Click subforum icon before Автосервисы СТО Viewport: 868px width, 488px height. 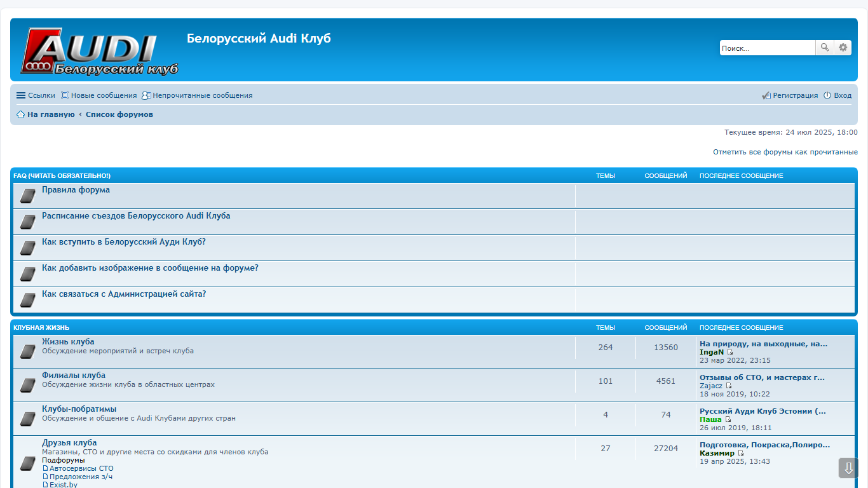(x=45, y=468)
